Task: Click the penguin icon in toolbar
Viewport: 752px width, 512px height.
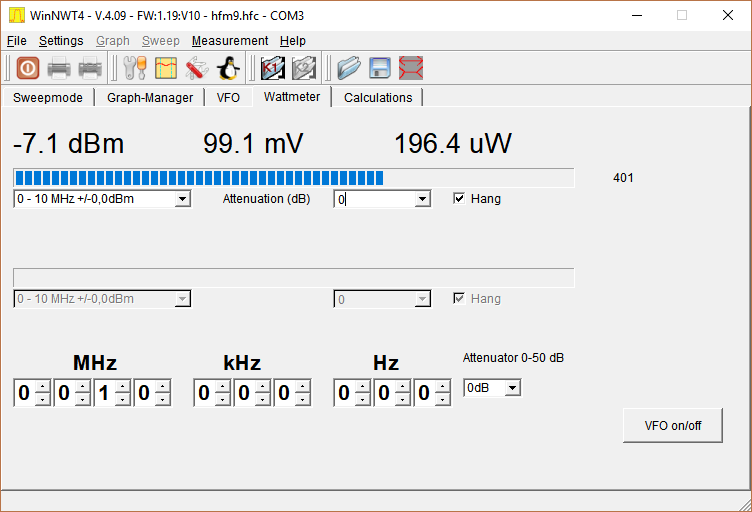Action: (228, 68)
